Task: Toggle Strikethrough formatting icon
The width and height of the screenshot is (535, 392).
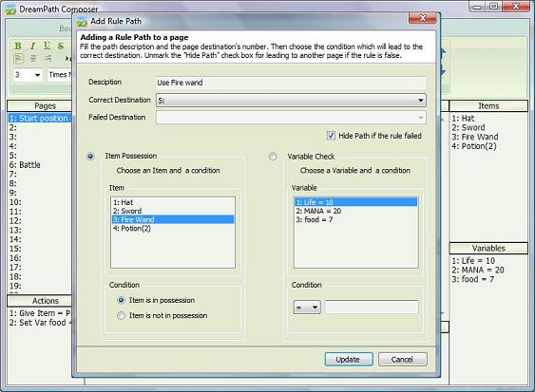Action: pos(61,46)
